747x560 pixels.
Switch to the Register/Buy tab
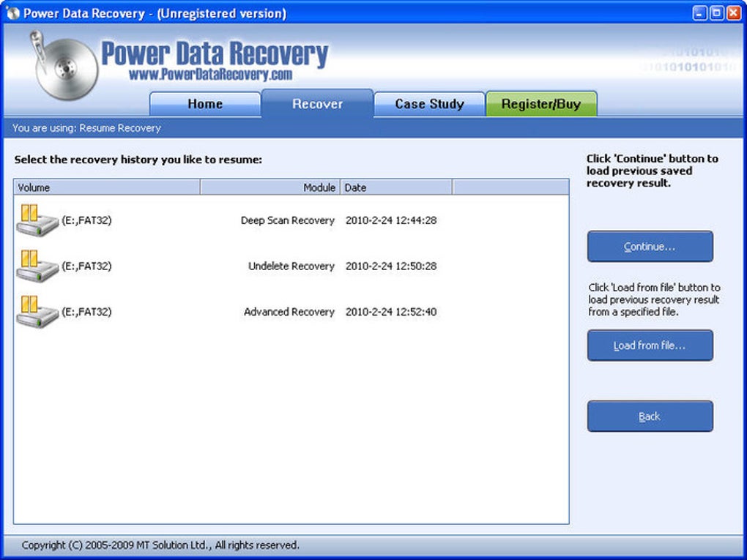(542, 104)
